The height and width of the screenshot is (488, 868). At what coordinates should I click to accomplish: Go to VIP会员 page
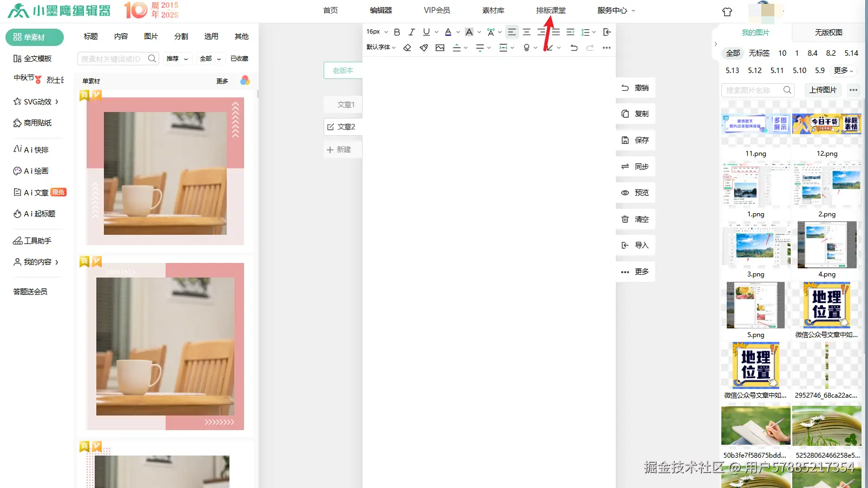(437, 10)
